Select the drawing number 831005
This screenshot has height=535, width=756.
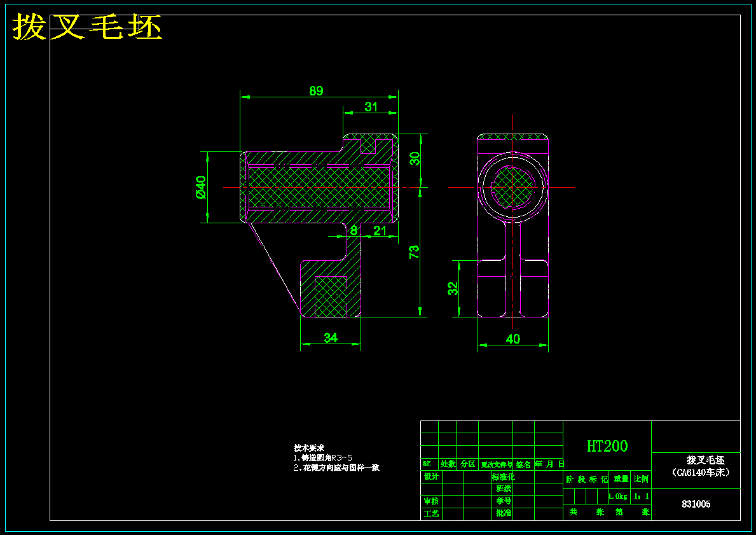pos(696,504)
